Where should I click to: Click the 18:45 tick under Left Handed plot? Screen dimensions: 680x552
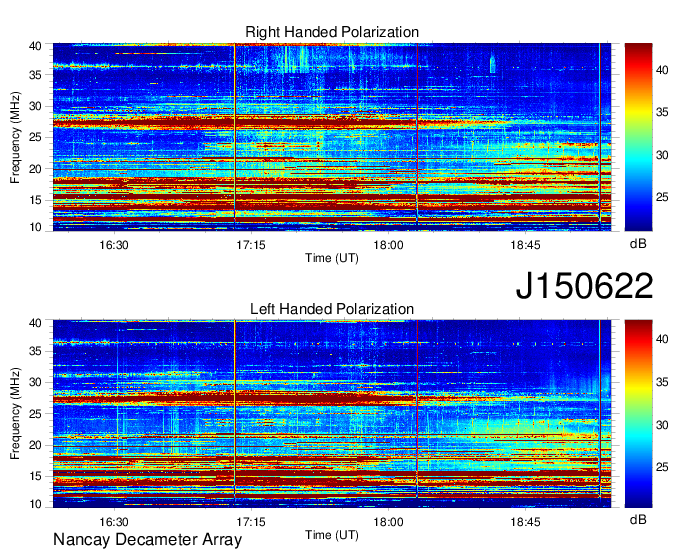[x=525, y=521]
